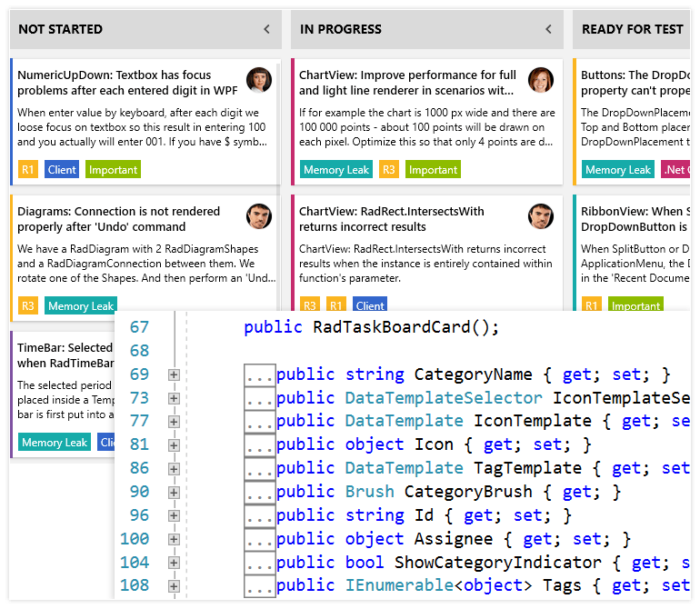Click assignee avatar on ChartView performance card
This screenshot has height=609, width=700.
pos(541,80)
